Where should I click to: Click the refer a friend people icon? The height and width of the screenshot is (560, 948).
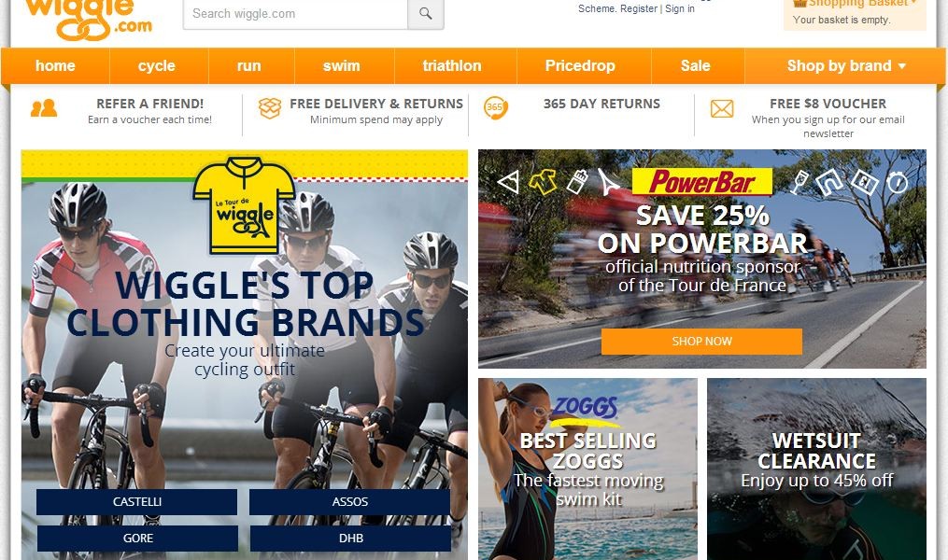point(44,109)
